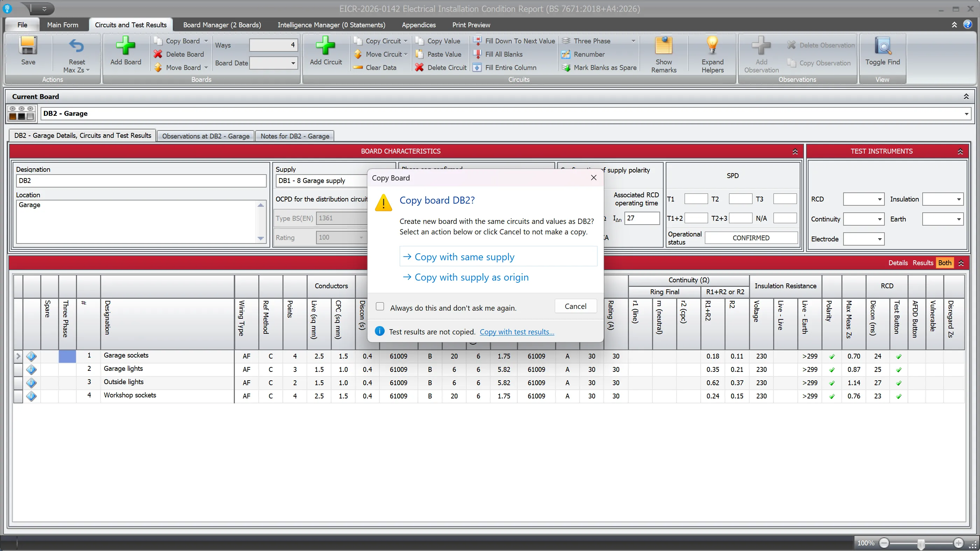The height and width of the screenshot is (551, 980).
Task: Click the blue help question icon
Action: click(967, 25)
